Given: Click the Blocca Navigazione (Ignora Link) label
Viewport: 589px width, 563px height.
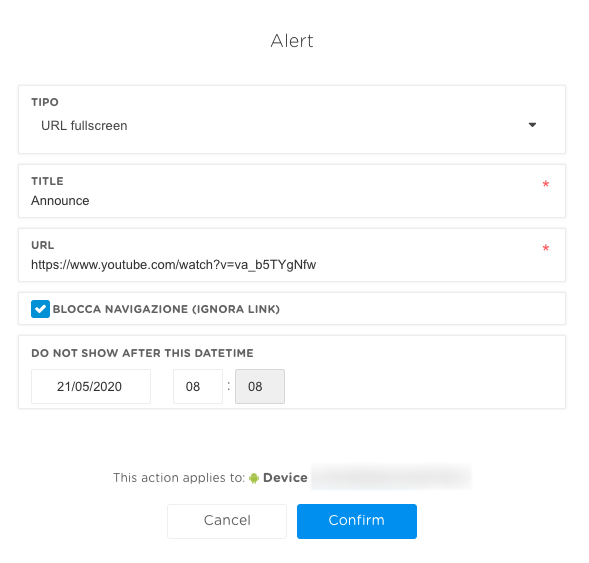Looking at the screenshot, I should 166,309.
